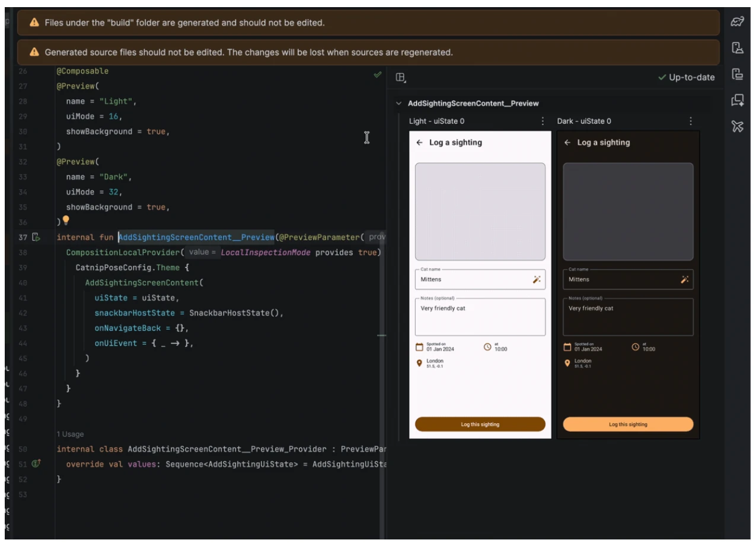Click the green checkmark inspection indicator
Screen dimensions: 756x543
[x=377, y=75]
